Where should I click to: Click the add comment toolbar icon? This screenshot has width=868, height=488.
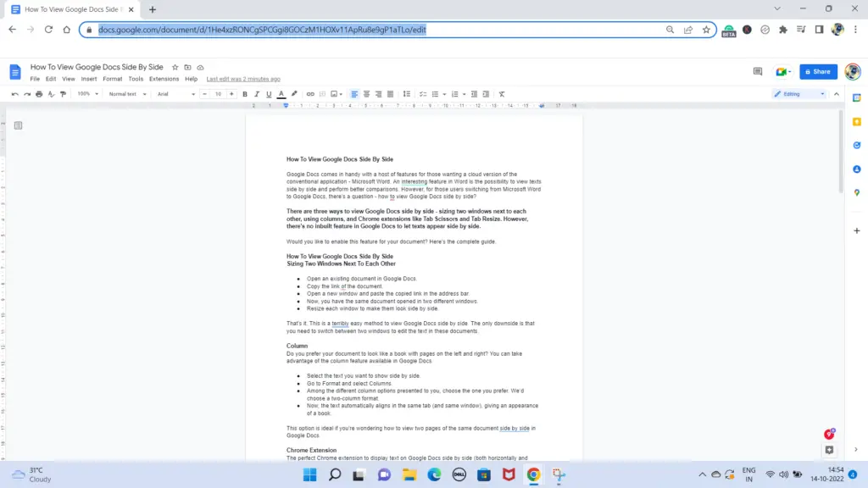coord(322,94)
